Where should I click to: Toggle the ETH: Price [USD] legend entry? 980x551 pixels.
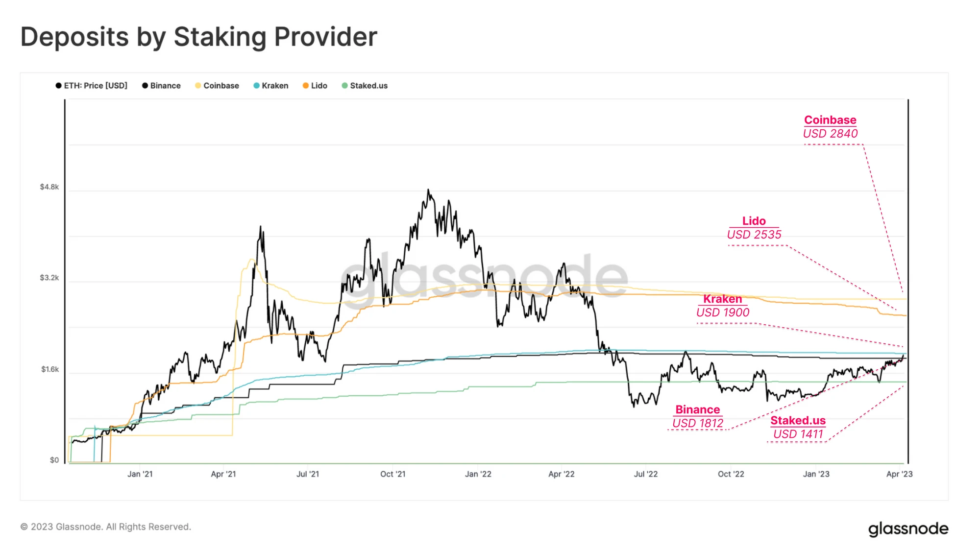click(92, 86)
